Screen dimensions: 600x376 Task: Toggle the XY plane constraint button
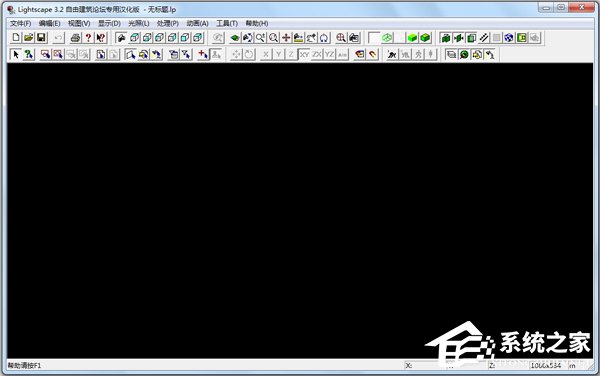pyautogui.click(x=304, y=54)
